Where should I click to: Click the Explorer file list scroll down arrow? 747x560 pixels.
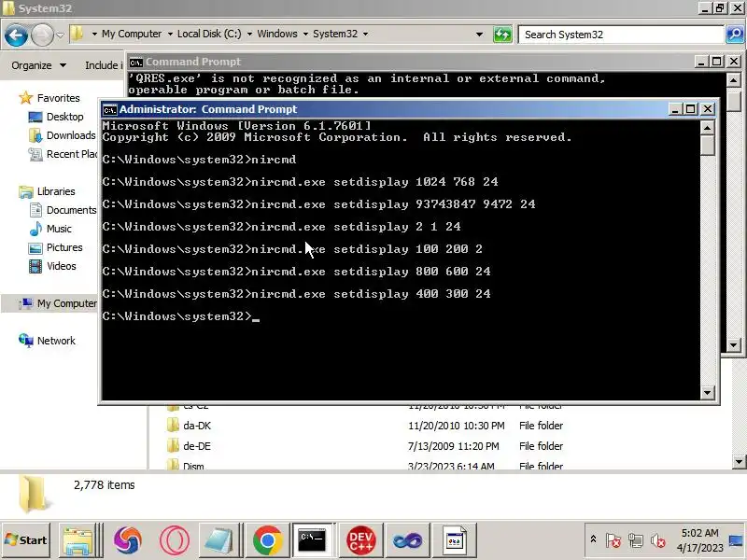(x=739, y=461)
